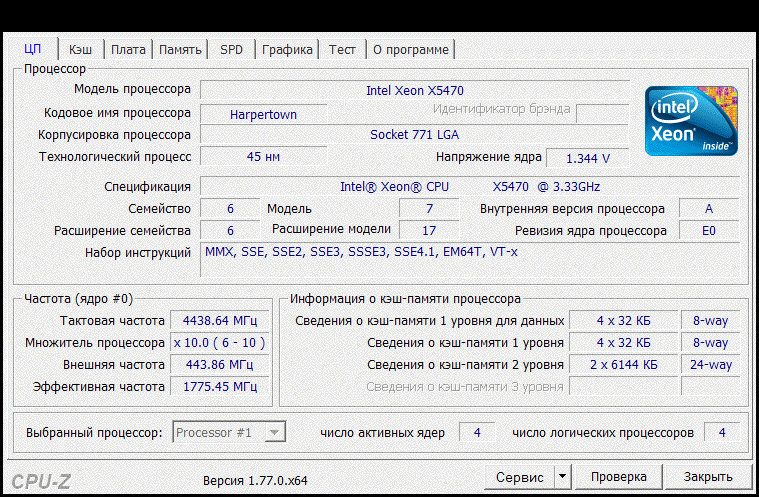Switch to the Тест tab
The height and width of the screenshot is (497, 759).
[342, 49]
